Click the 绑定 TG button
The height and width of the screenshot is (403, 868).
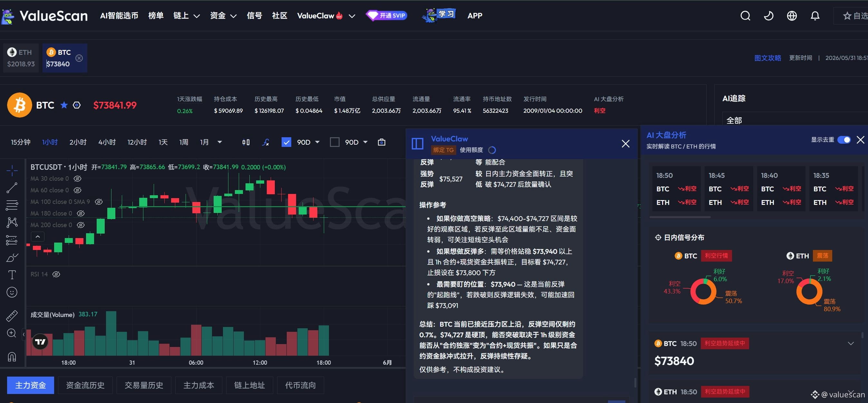443,150
